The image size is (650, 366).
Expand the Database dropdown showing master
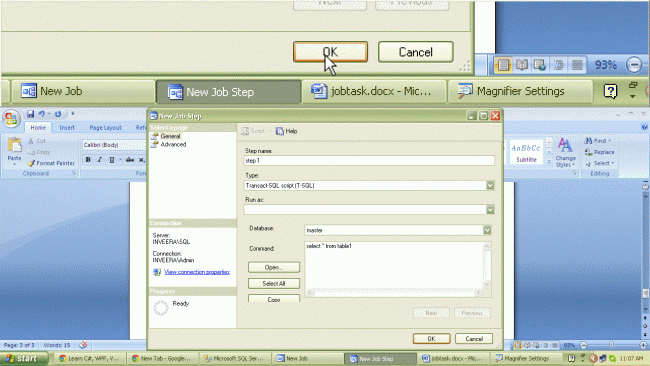(487, 230)
